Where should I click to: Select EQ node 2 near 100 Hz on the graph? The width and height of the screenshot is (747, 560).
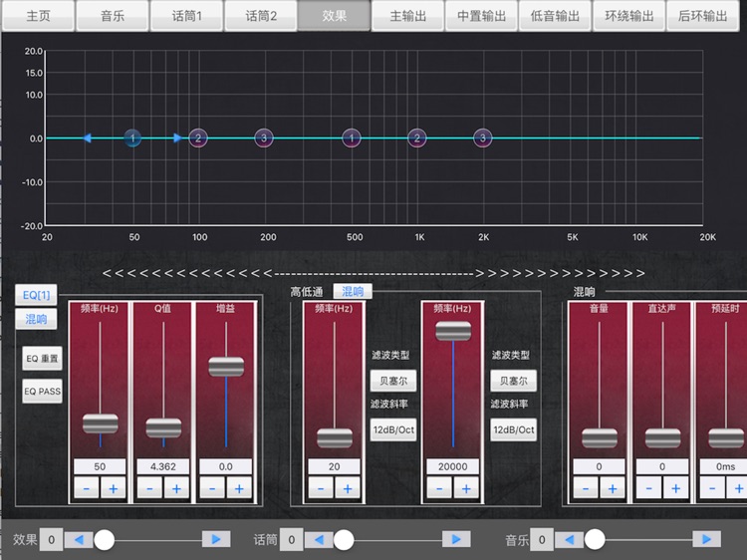point(198,139)
